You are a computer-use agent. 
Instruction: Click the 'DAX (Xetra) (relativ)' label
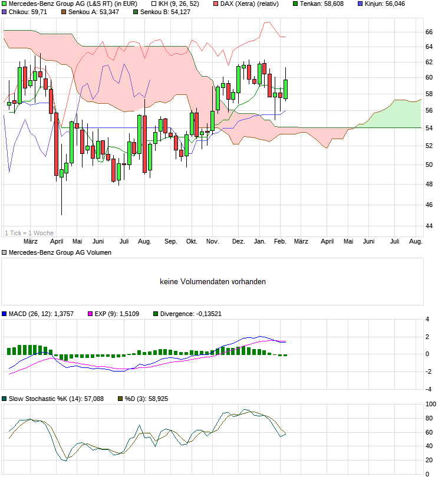click(249, 4)
